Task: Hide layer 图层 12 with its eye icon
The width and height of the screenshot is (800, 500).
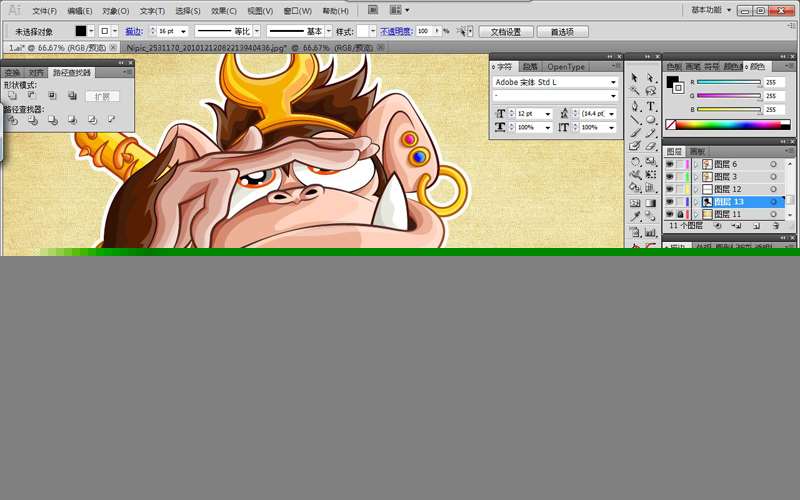Action: coord(669,189)
